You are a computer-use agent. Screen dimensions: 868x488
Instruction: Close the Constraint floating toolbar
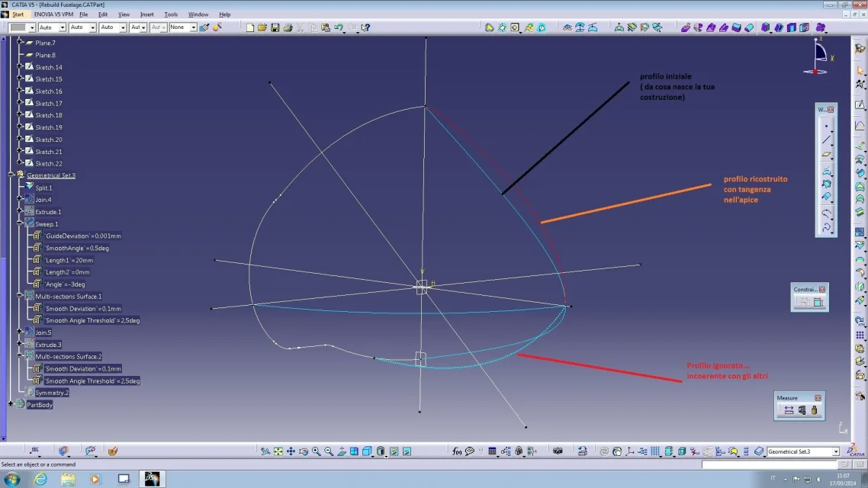coord(822,290)
